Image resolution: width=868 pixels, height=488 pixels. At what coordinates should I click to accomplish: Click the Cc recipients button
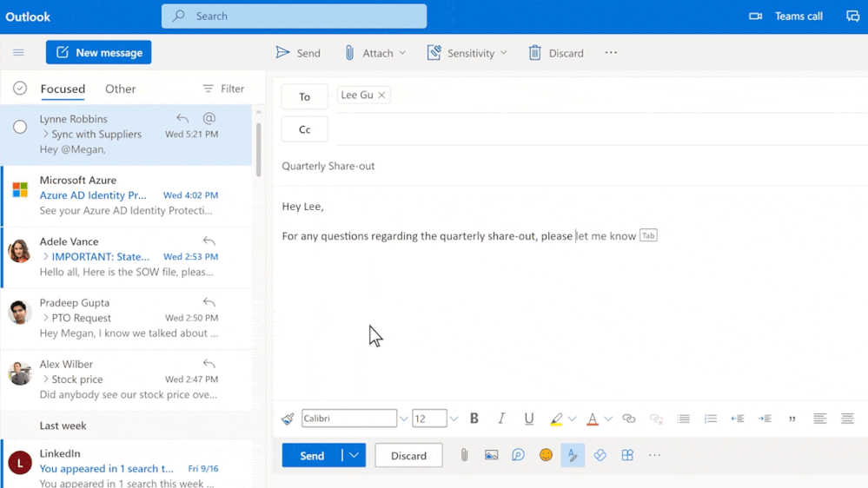click(304, 129)
